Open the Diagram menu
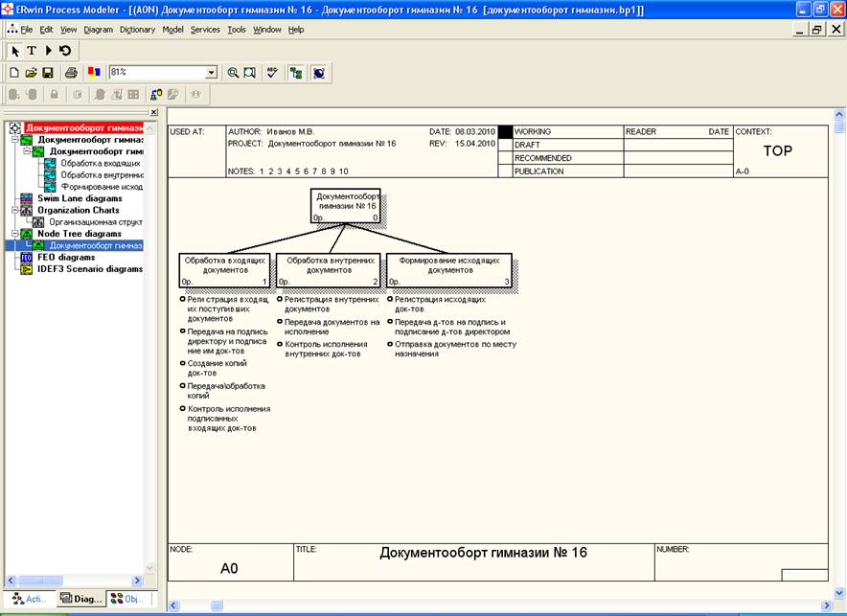The image size is (847, 616). click(99, 30)
